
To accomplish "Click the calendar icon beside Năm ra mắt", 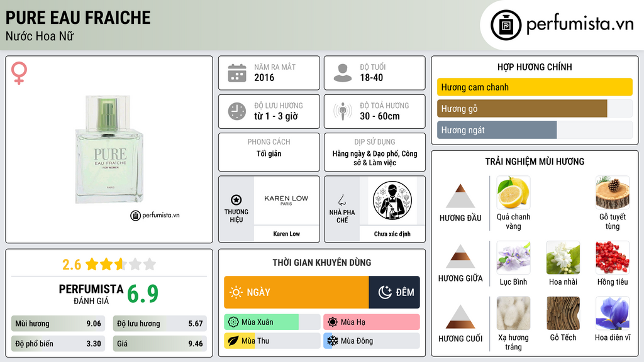I will coord(237,73).
